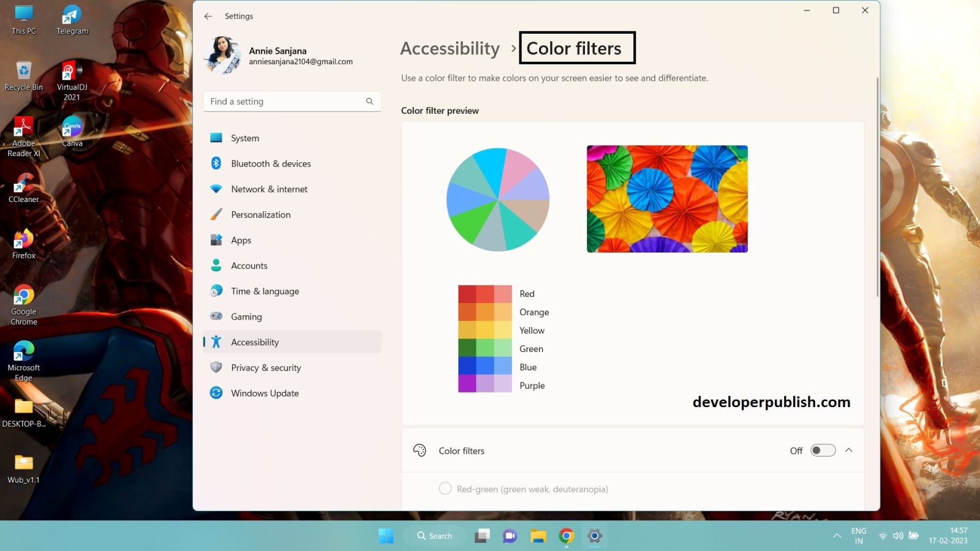
Task: Open Windows Update from sidebar
Action: (x=265, y=392)
